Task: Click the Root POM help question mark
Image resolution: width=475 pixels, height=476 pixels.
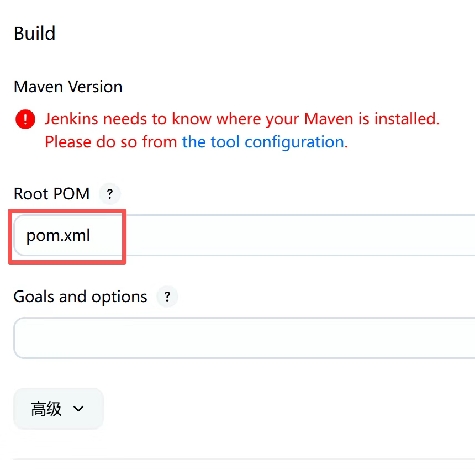Action: pyautogui.click(x=109, y=194)
